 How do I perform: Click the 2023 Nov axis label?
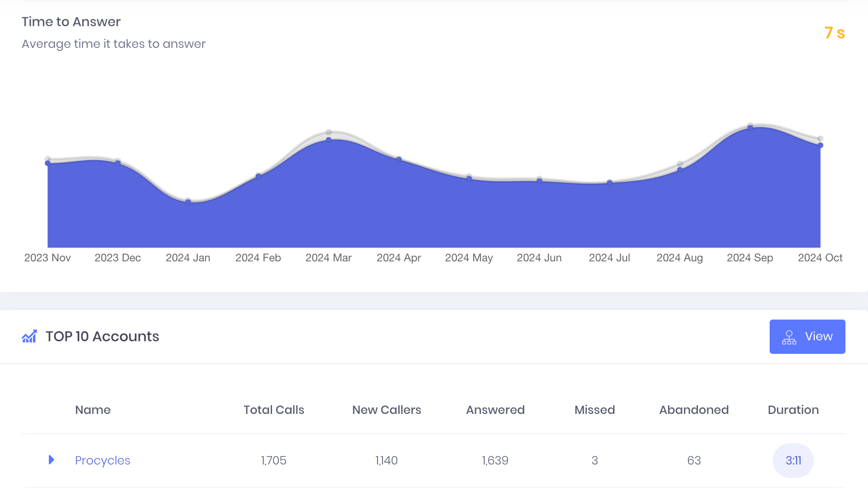tap(47, 258)
